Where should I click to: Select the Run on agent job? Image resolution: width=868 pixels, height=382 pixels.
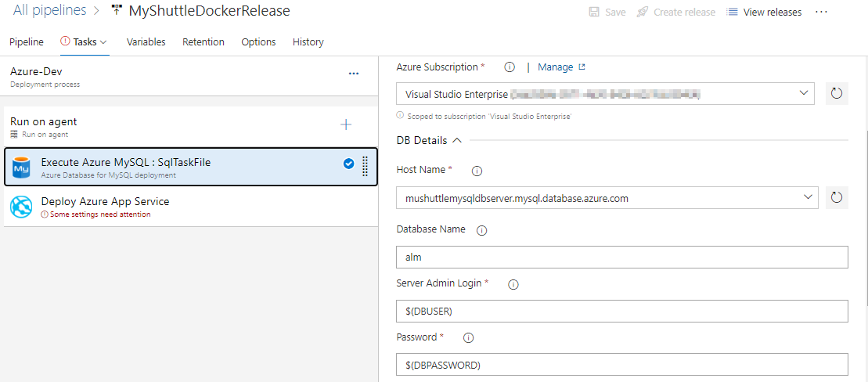(x=190, y=127)
